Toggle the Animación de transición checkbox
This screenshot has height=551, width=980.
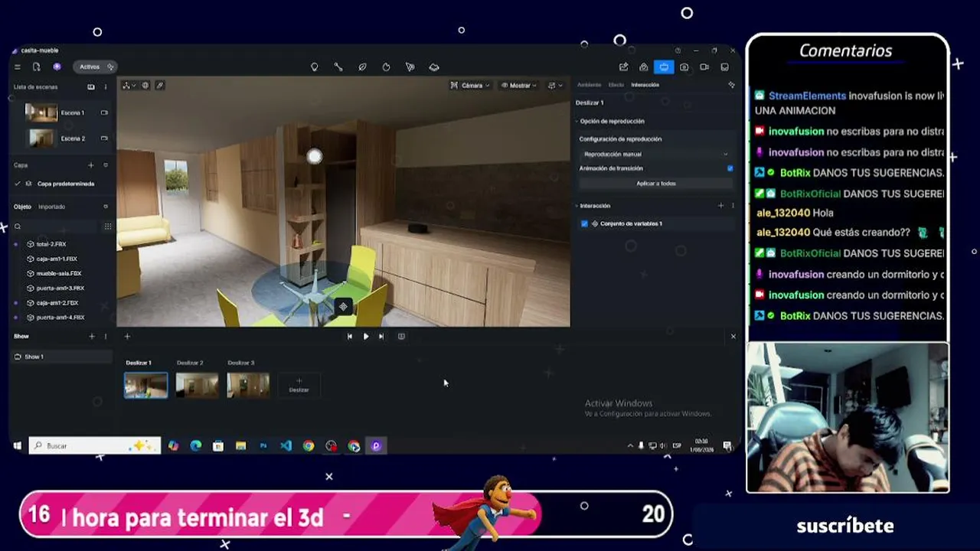click(730, 168)
